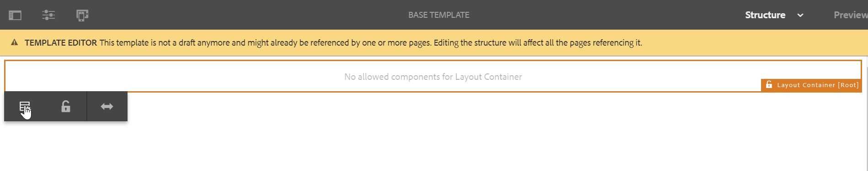Expand the Structure mode chevron

800,15
